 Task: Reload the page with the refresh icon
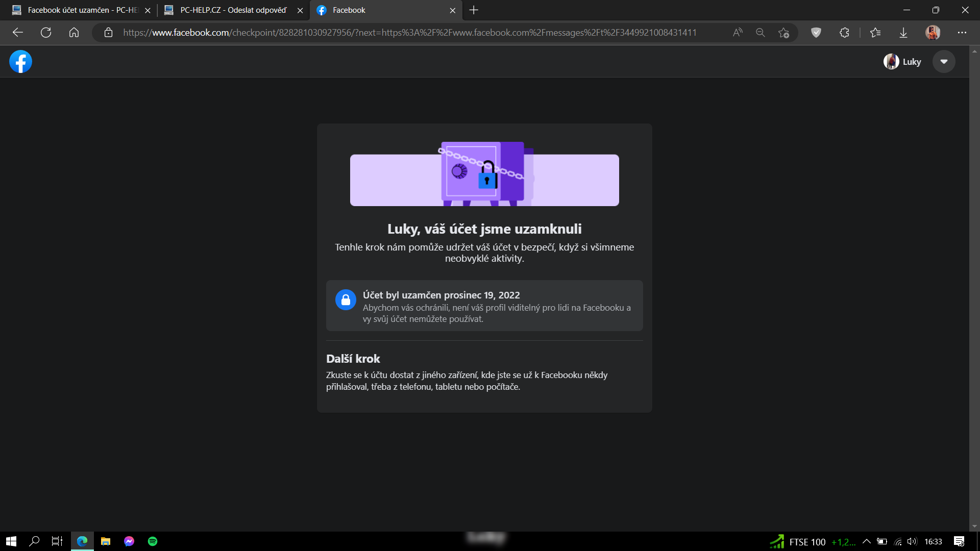pos(46,33)
